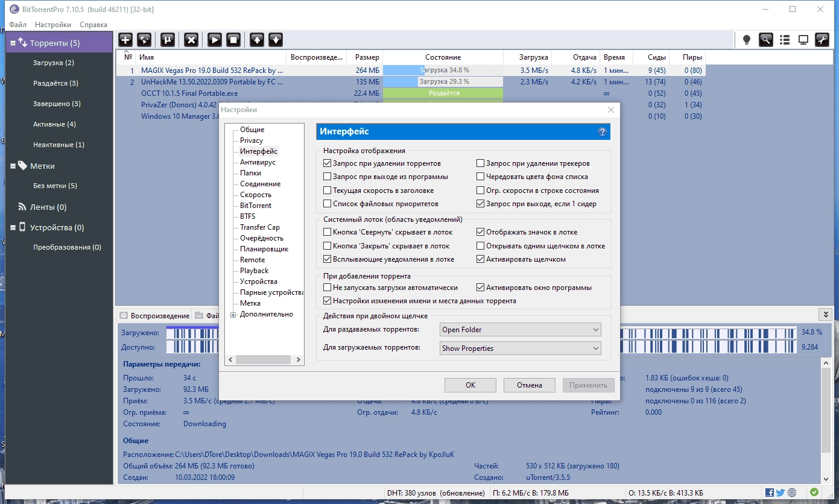Open the Справка menu

[93, 25]
